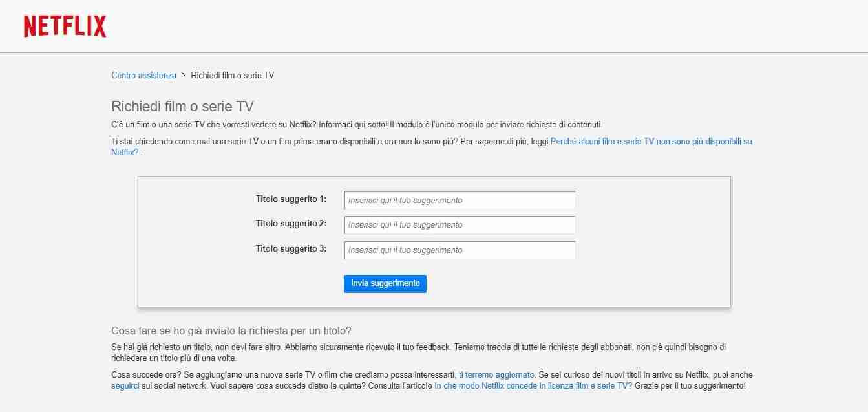
Task: Open the Centro assistenza breadcrumb link
Action: coord(143,75)
